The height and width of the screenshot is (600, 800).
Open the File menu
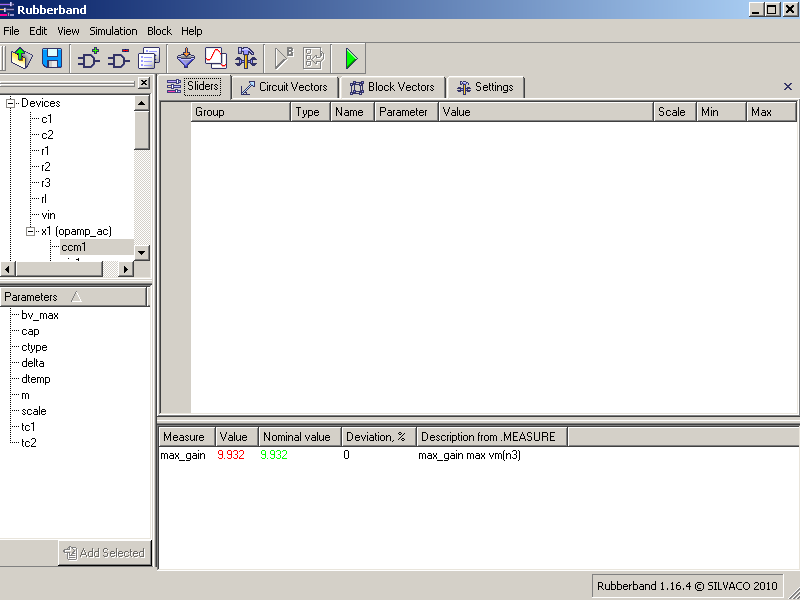pos(11,31)
